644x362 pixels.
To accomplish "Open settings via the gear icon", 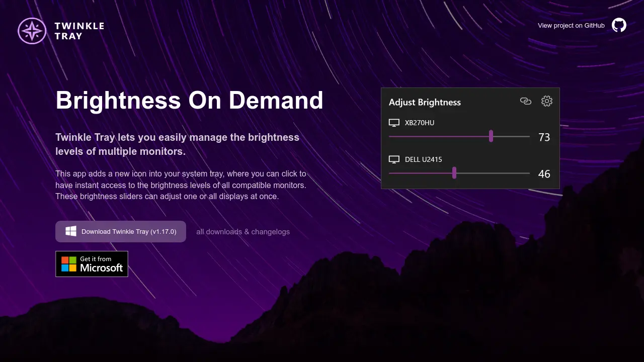I will point(546,102).
